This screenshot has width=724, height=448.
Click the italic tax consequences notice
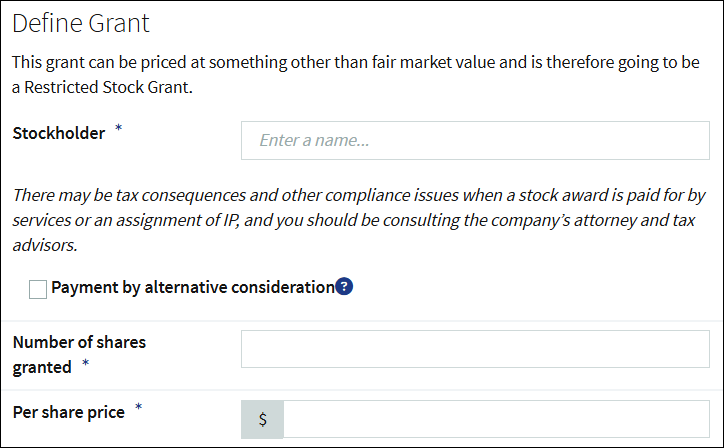coord(359,220)
